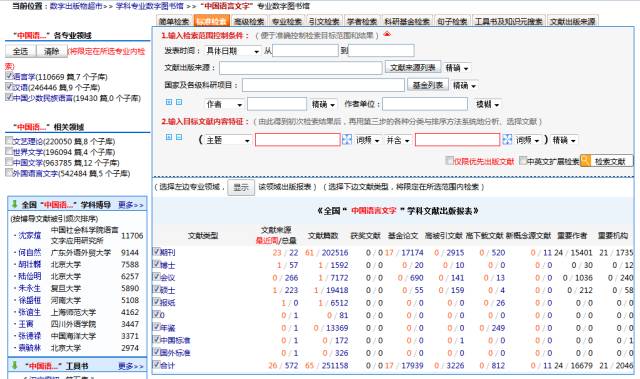The width and height of the screenshot is (640, 379).
Task: Switch to the 句子检索 tab
Action: (x=452, y=21)
